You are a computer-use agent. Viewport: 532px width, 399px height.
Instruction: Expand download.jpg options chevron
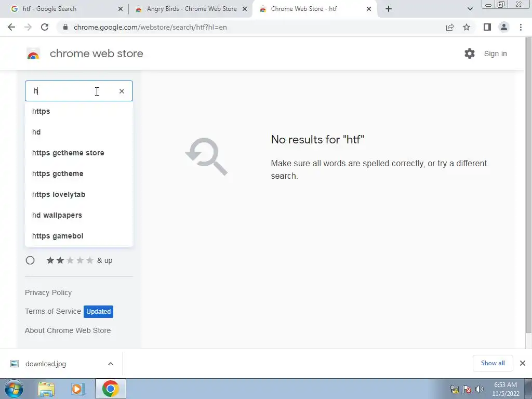[x=111, y=364]
